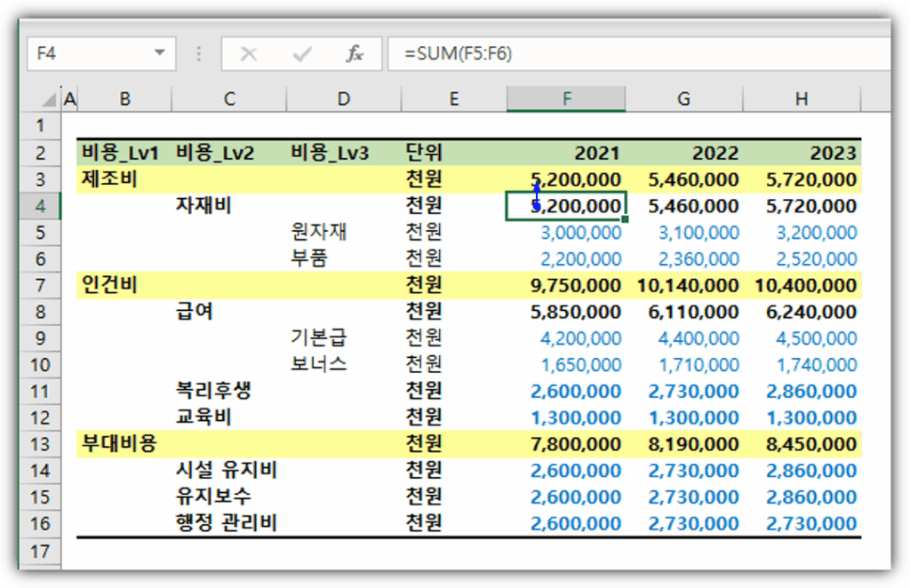The height and width of the screenshot is (588, 910).
Task: Click the 4,400,000 value cell
Action: 683,338
